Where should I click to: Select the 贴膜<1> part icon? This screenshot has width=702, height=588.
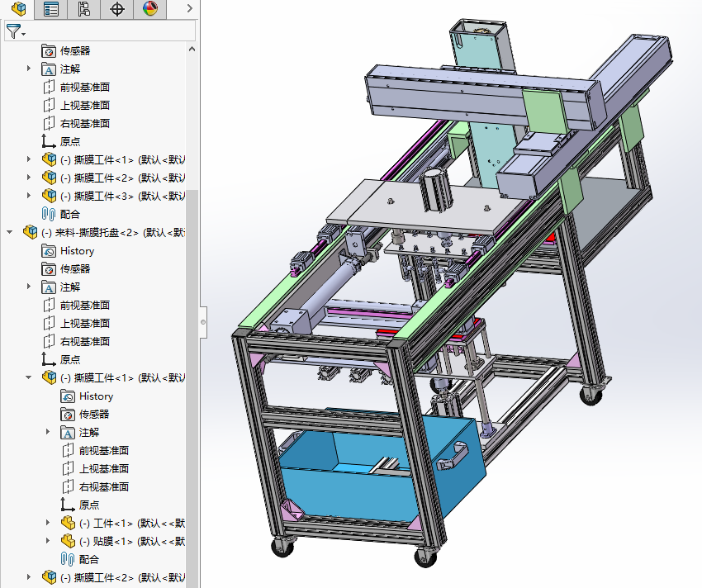click(x=68, y=541)
